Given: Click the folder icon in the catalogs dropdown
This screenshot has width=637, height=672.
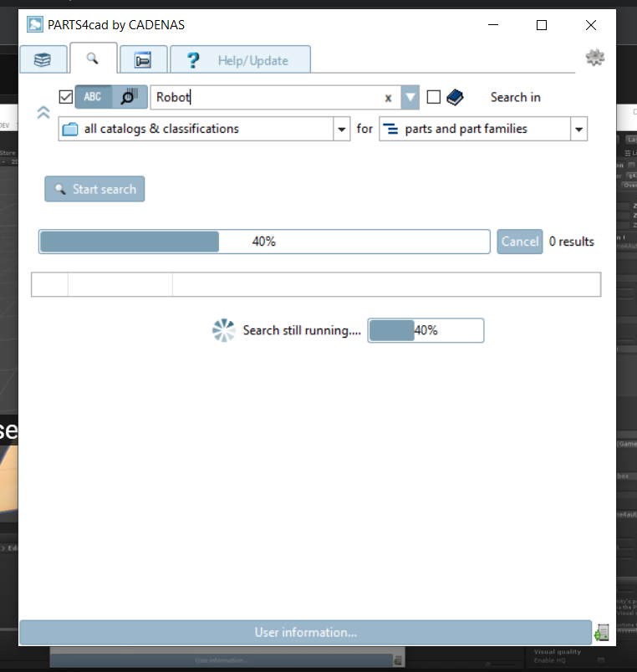Looking at the screenshot, I should (x=70, y=129).
